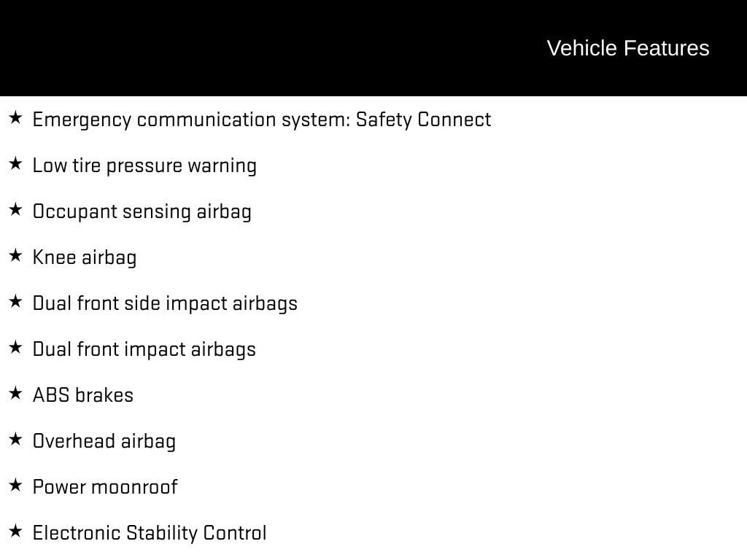
Task: Select the Emergency communication system: Safety Connect text
Action: (x=262, y=120)
